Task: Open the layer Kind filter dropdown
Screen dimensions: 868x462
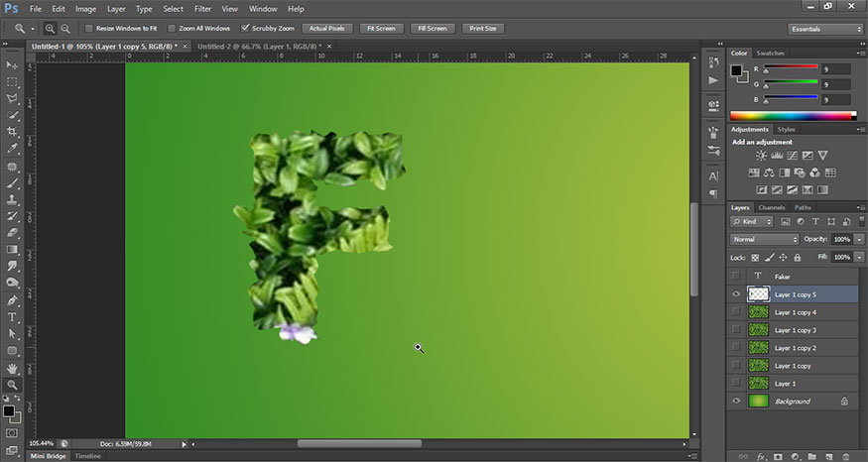Action: click(752, 221)
